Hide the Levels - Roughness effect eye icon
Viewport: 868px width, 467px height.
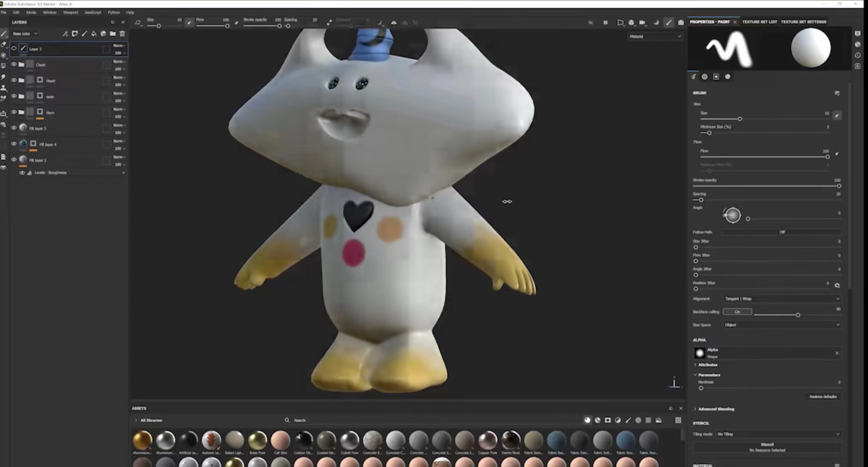22,173
